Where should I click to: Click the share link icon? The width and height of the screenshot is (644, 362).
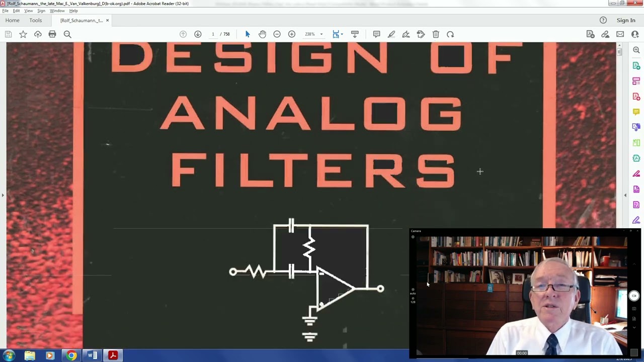tap(605, 34)
